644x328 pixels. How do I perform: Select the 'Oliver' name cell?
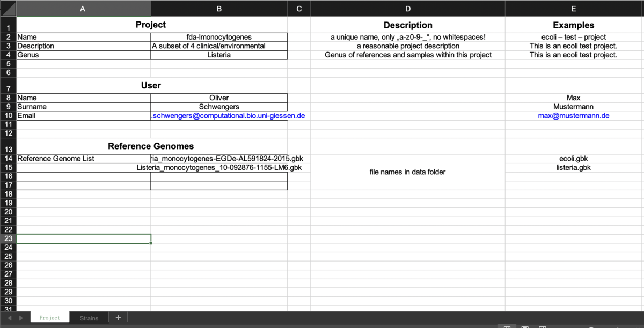[219, 98]
